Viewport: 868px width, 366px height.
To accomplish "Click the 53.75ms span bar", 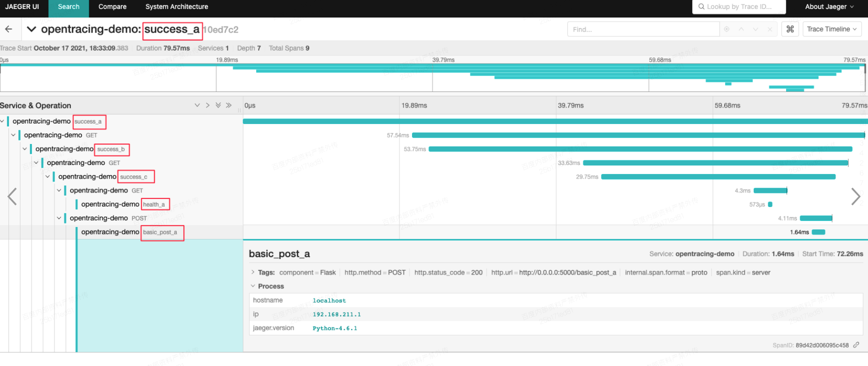I will pyautogui.click(x=640, y=149).
